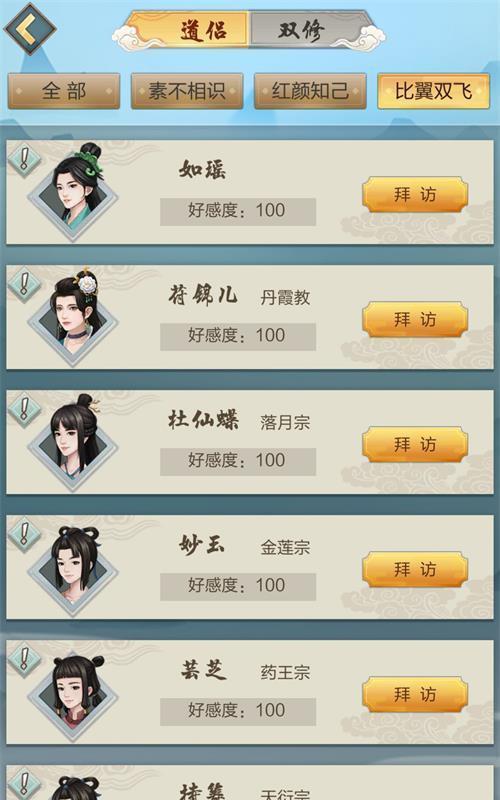Select the 红颜知己 filter
500x800 pixels.
[310, 91]
